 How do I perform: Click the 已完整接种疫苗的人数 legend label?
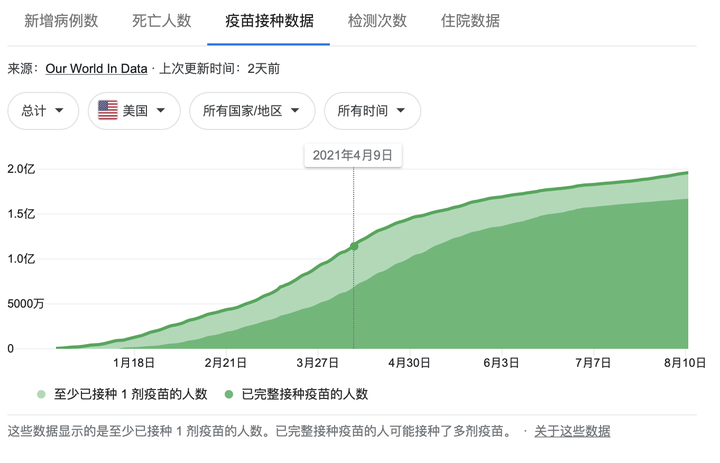[307, 394]
